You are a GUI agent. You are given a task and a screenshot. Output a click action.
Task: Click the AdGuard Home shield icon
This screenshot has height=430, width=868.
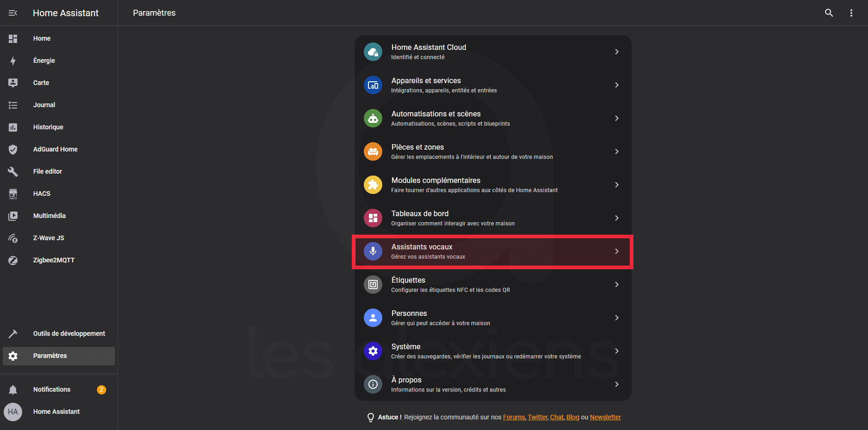tap(13, 149)
